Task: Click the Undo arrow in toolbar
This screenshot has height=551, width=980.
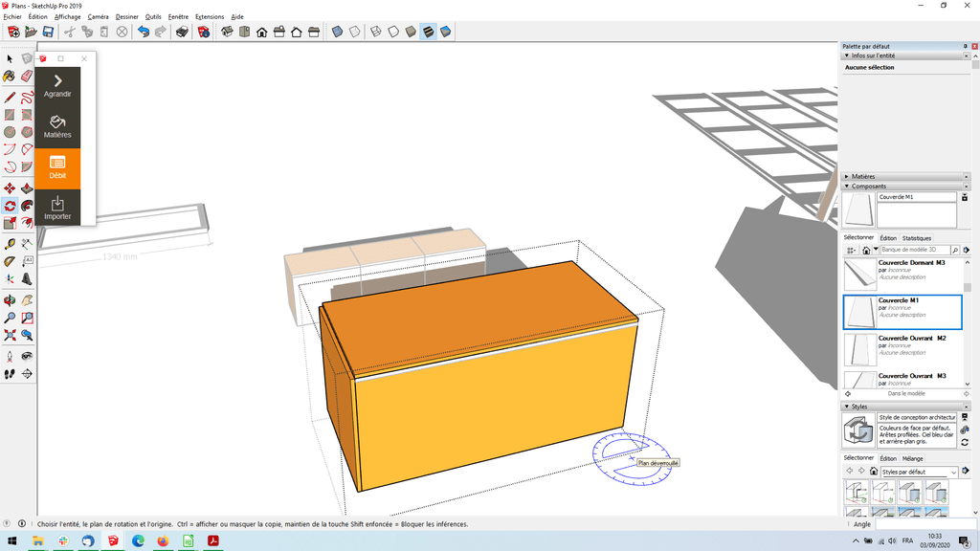Action: 144,32
